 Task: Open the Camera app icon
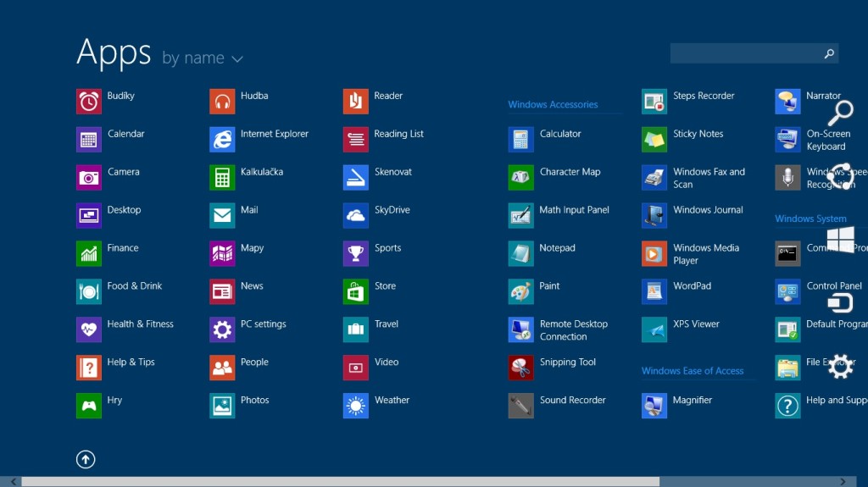pyautogui.click(x=88, y=178)
